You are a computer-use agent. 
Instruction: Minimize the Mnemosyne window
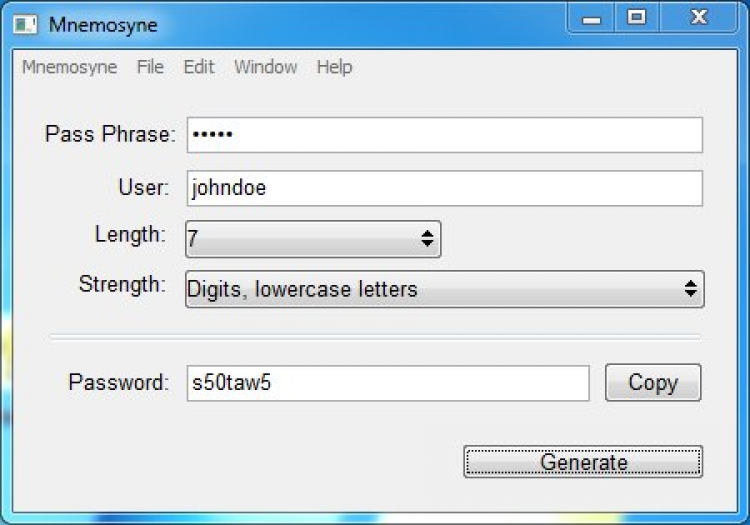591,18
